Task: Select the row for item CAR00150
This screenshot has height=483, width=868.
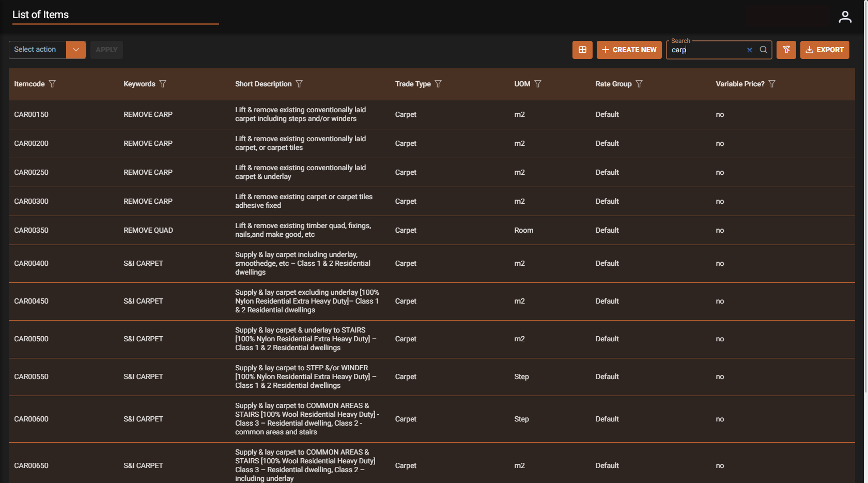Action: click(31, 114)
